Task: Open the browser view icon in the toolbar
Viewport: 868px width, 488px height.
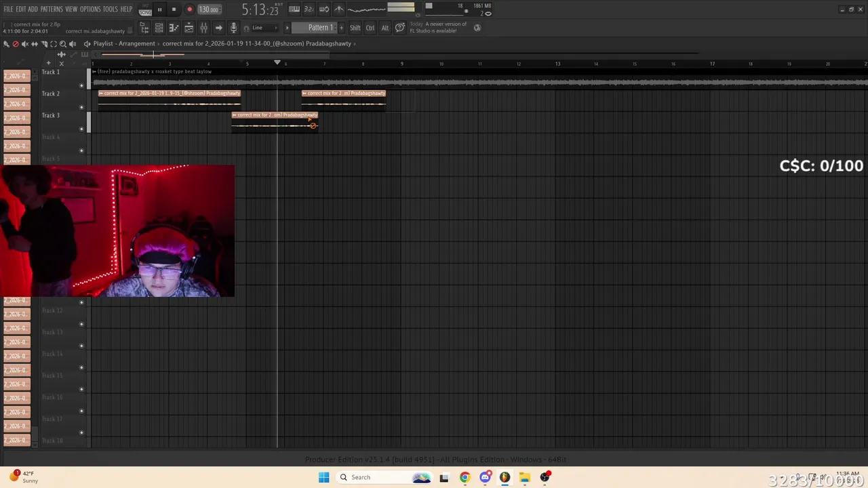Action: 144,28
